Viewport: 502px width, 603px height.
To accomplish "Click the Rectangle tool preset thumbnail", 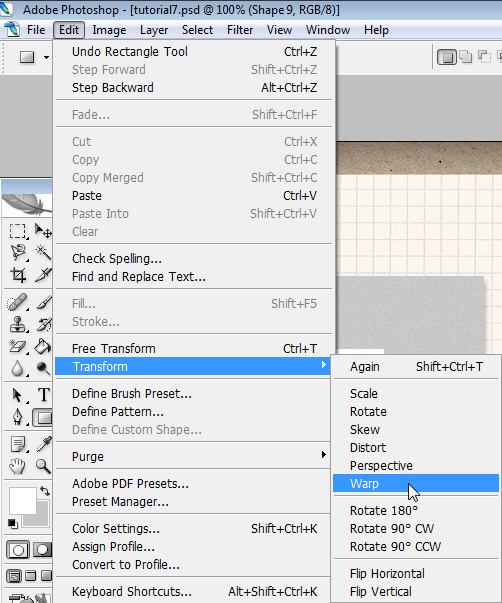I will point(27,57).
